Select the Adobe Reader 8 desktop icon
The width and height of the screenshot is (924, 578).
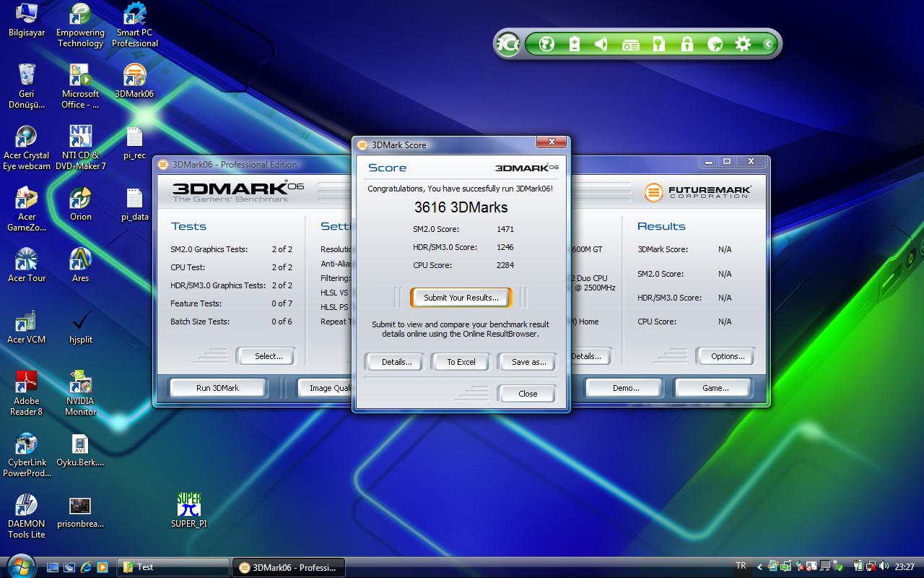point(27,393)
